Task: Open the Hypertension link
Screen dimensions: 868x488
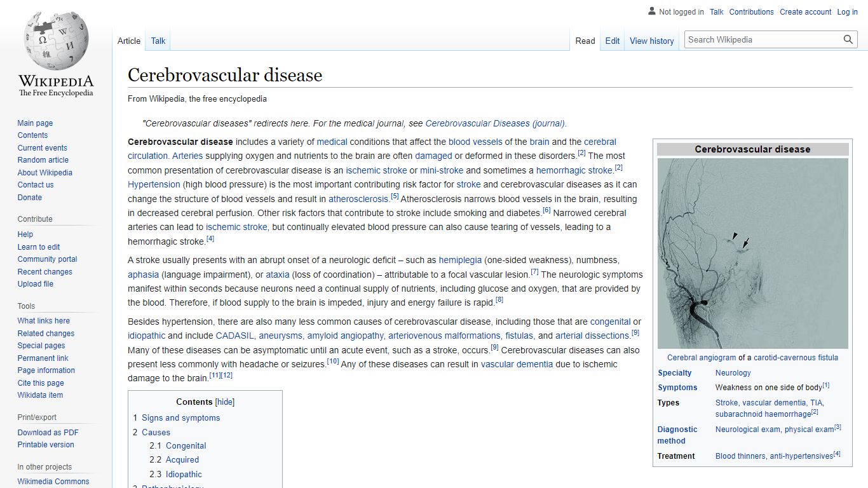Action: (154, 184)
